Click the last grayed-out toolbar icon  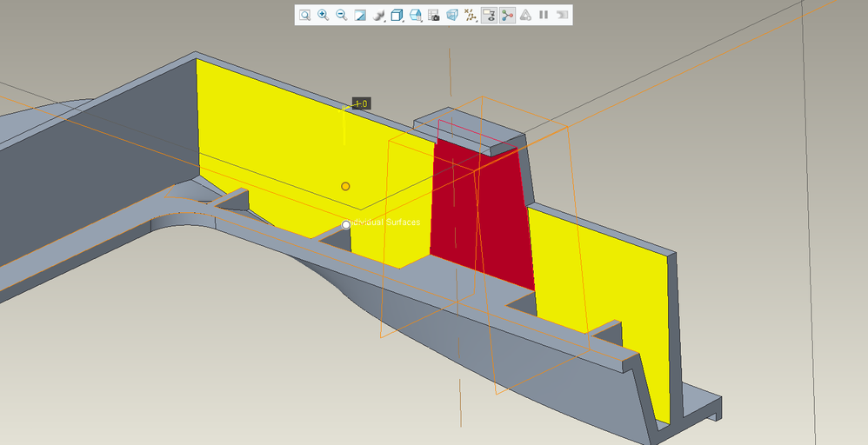click(x=562, y=15)
